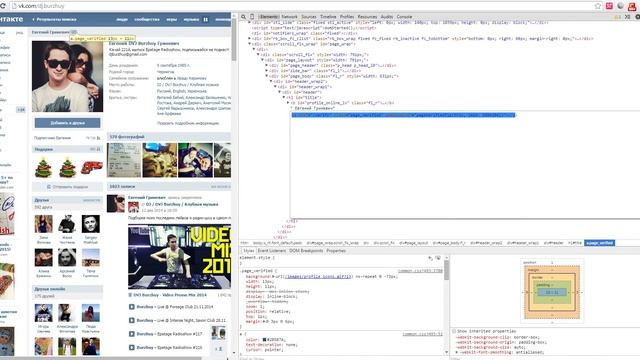The width and height of the screenshot is (640, 360).
Task: Open the Timeline tab in DevTools
Action: [x=328, y=17]
